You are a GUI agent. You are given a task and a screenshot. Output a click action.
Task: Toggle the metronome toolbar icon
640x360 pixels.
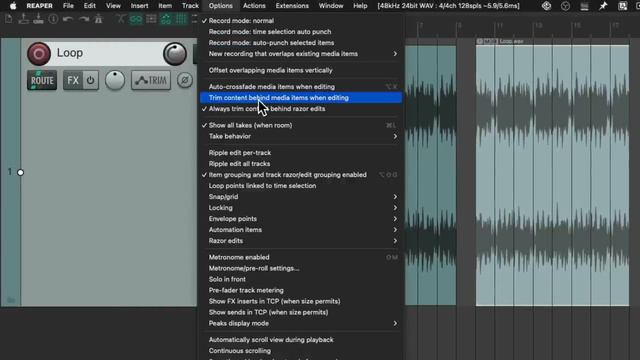click(x=98, y=19)
